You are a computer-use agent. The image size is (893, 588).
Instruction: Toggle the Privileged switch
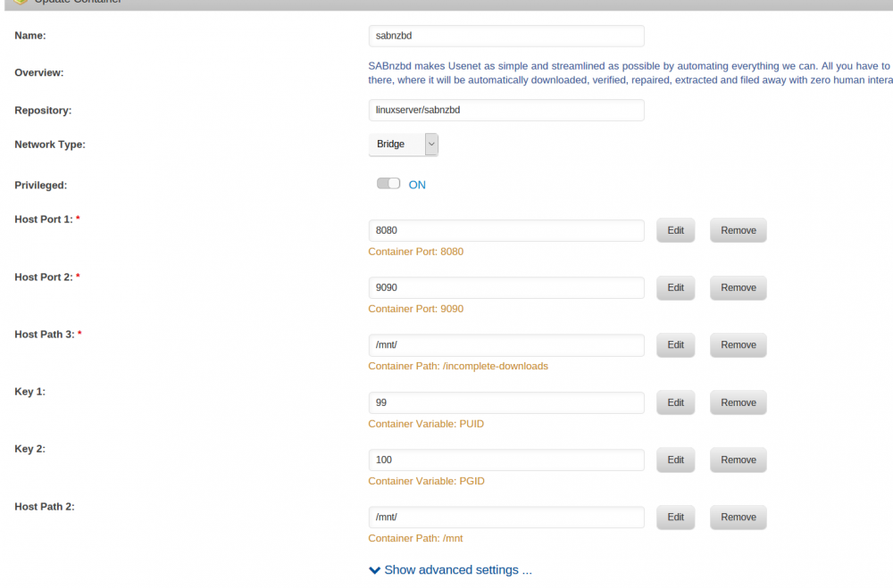click(388, 183)
